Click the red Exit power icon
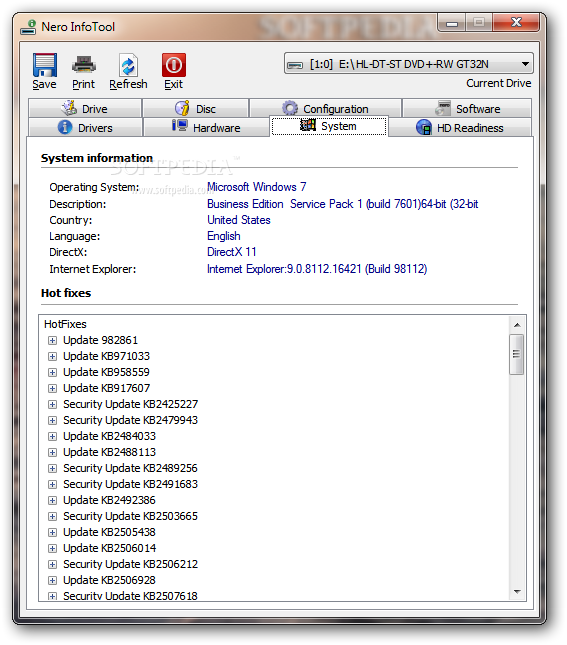This screenshot has width=567, height=645. click(x=174, y=65)
